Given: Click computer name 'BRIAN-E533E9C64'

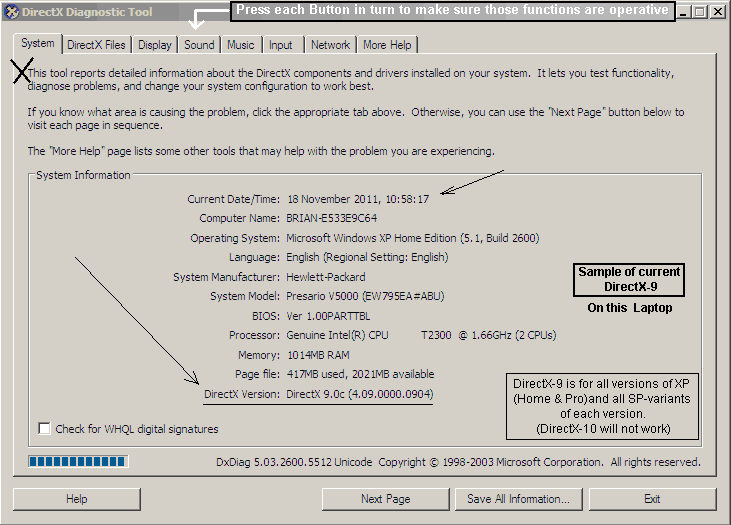Looking at the screenshot, I should pos(331,218).
